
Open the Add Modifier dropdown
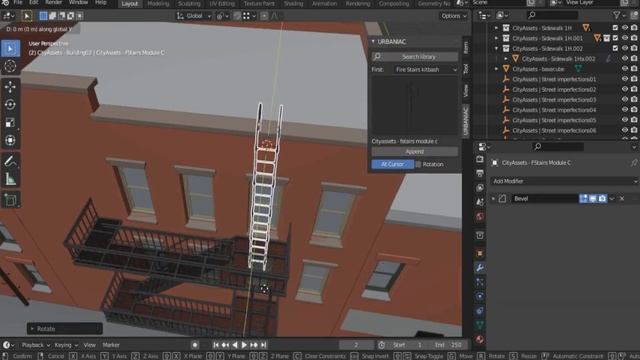(564, 181)
